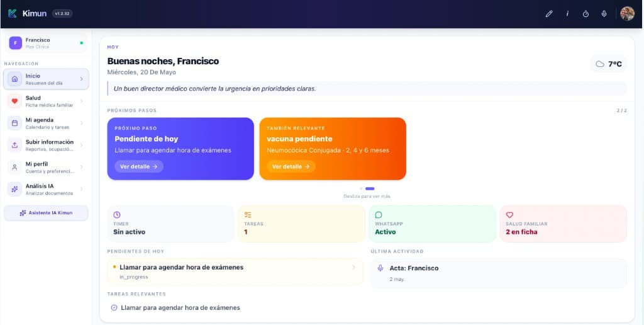The height and width of the screenshot is (325, 644).
Task: Click the 2/2 steps counter
Action: (622, 111)
